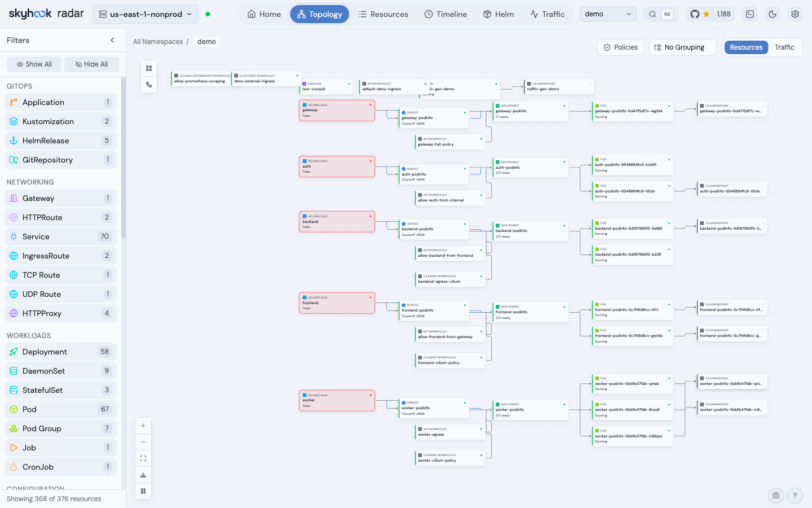Toggle the Deployment resource filter
Viewport: 812px width, 508px height.
coord(60,352)
